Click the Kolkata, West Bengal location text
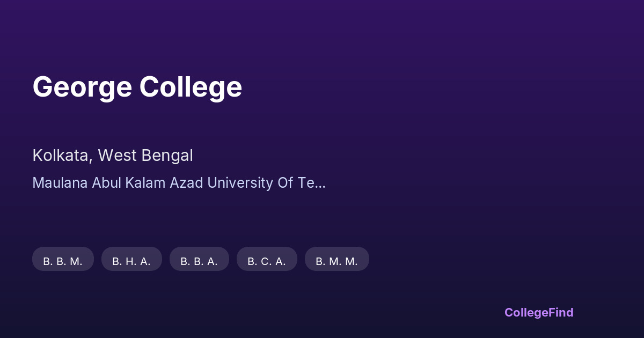 pyautogui.click(x=113, y=156)
